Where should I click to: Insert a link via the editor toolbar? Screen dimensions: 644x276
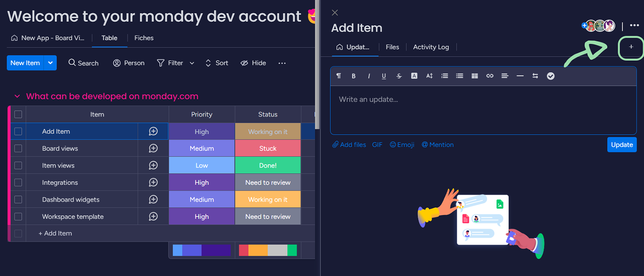tap(490, 76)
